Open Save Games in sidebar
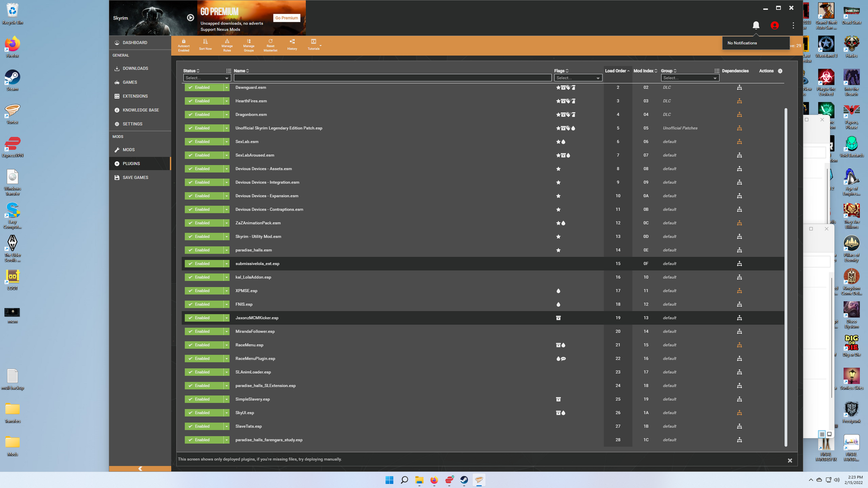Viewport: 868px width, 488px height. point(140,178)
